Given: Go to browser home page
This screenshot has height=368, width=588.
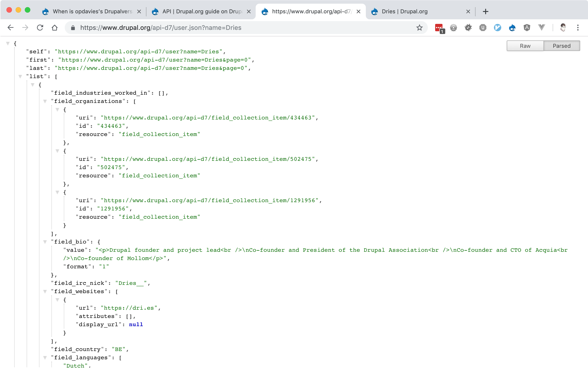Looking at the screenshot, I should coord(55,28).
